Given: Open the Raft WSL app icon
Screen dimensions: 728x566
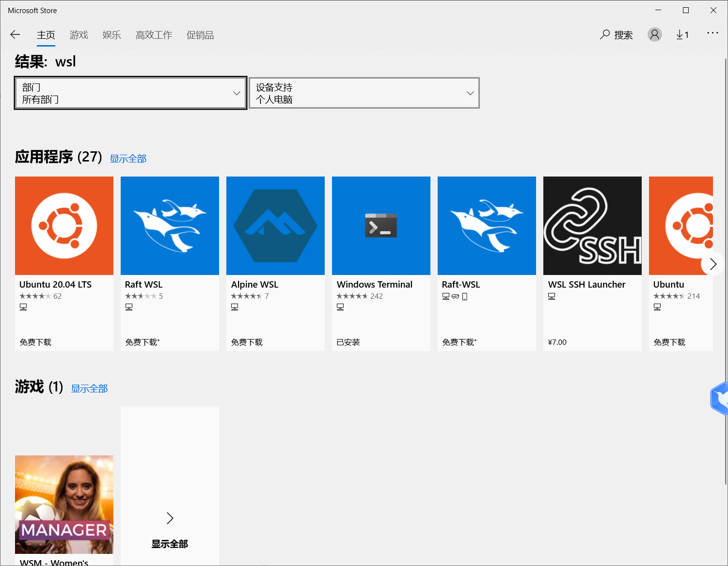Looking at the screenshot, I should 170,226.
